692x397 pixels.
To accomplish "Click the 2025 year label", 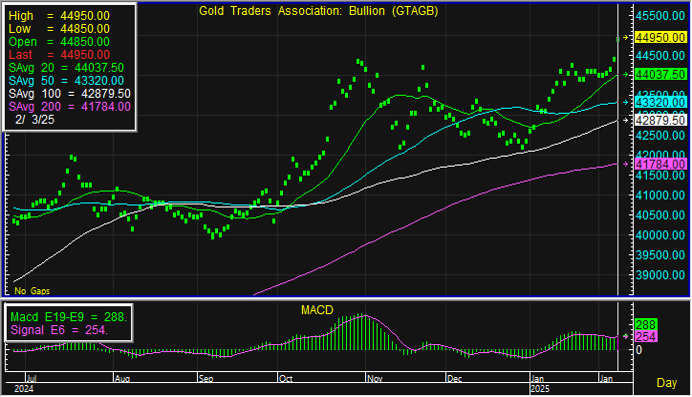I will point(540,389).
